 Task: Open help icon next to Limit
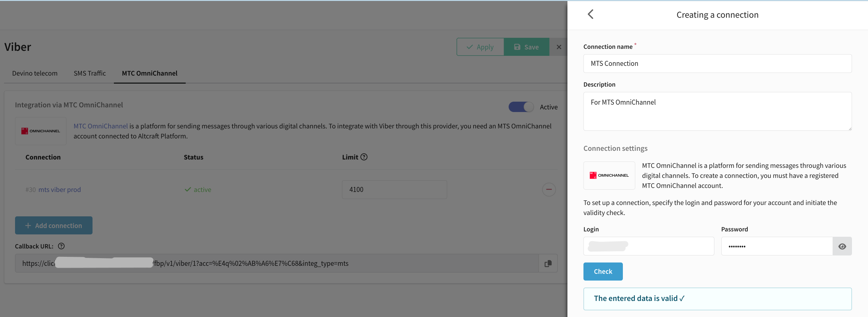click(x=364, y=157)
